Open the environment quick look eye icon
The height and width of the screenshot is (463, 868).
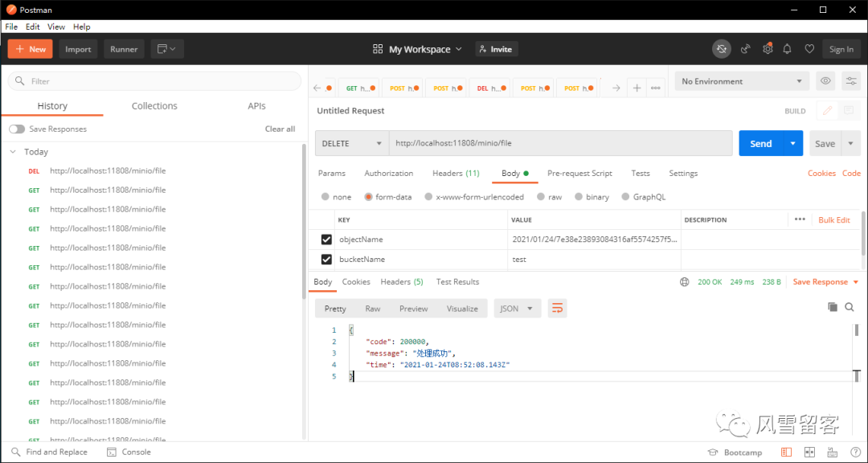coord(825,81)
